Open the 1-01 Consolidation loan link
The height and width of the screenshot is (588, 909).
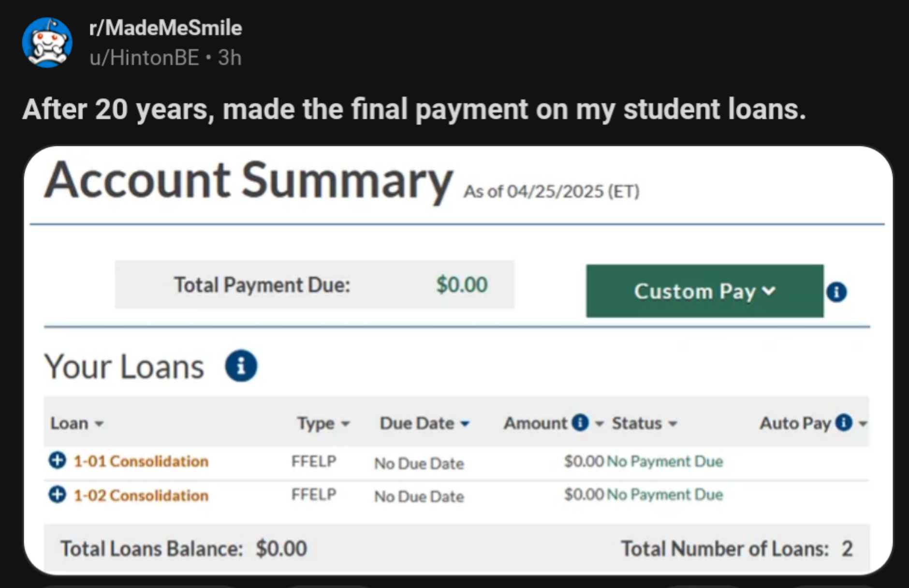click(141, 461)
